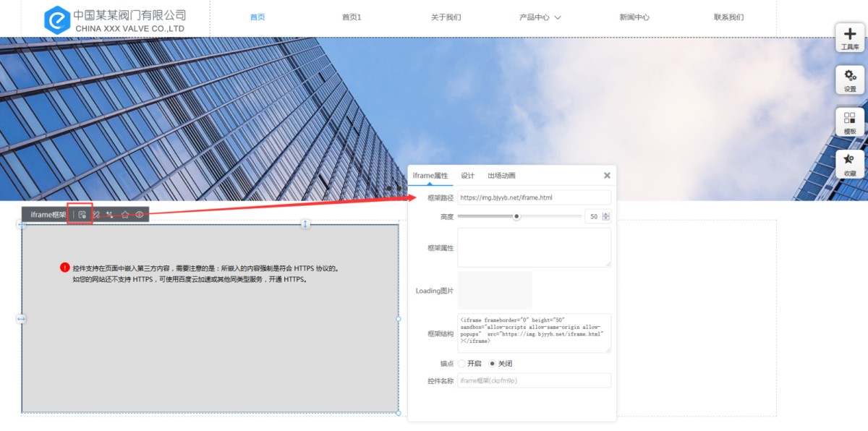Click the favorite star icon in iframe toolbar
The height and width of the screenshot is (431, 868).
pos(125,215)
